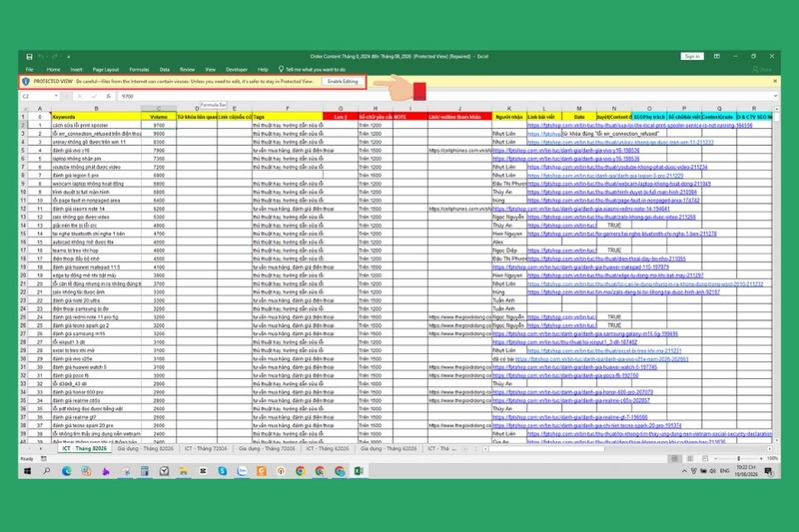Click the next-sheet arrow in the sheet navigator
799x532 pixels.
click(40, 449)
